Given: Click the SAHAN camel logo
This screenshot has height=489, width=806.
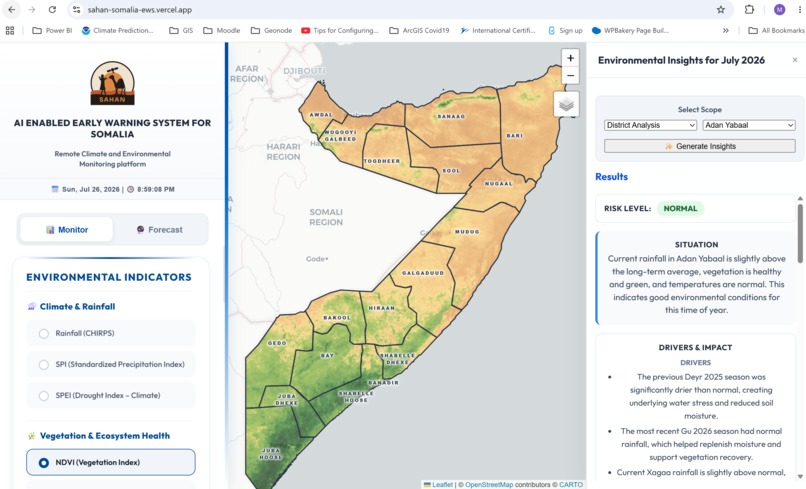Looking at the screenshot, I should coord(112,83).
